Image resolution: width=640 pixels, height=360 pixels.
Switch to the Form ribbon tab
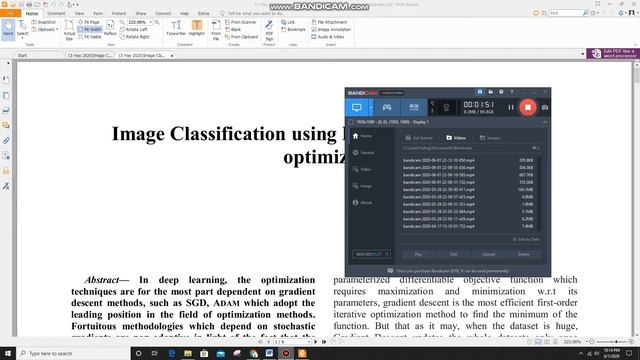(98, 13)
